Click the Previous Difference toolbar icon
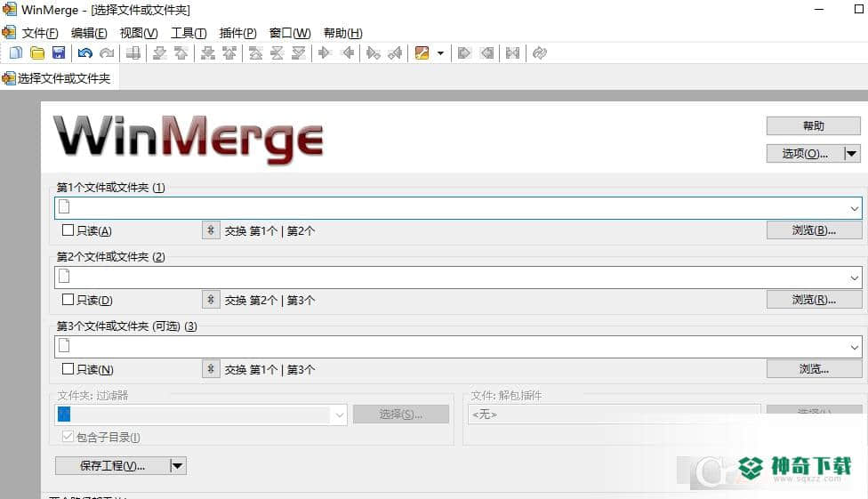This screenshot has width=868, height=499. coord(181,53)
